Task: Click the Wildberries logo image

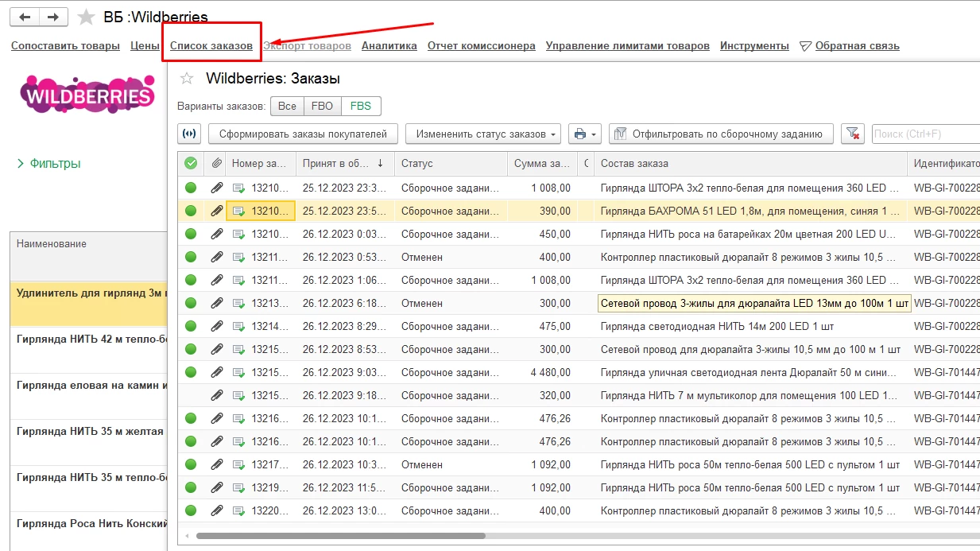Action: [87, 96]
